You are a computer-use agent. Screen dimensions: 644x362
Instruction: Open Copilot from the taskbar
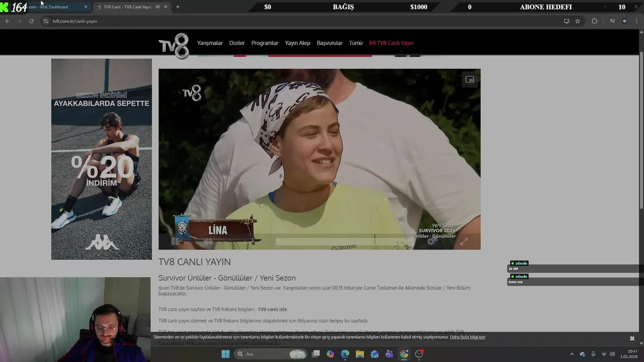click(330, 354)
